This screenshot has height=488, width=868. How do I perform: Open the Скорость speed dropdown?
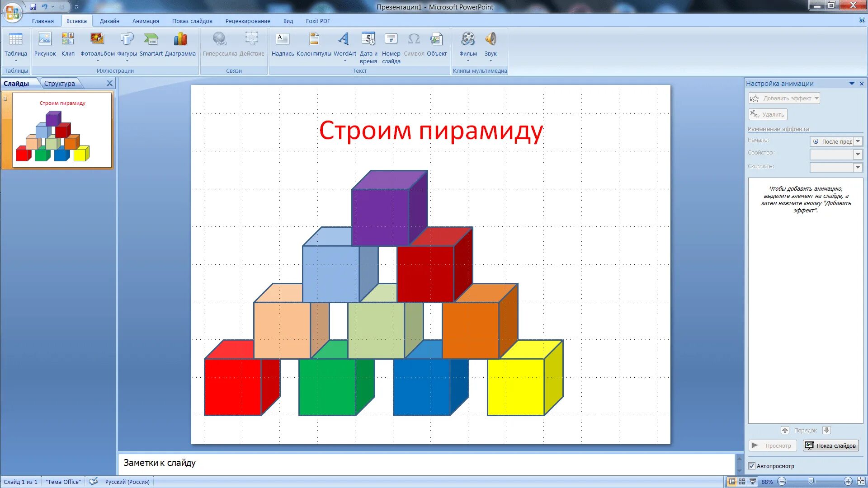tap(858, 167)
